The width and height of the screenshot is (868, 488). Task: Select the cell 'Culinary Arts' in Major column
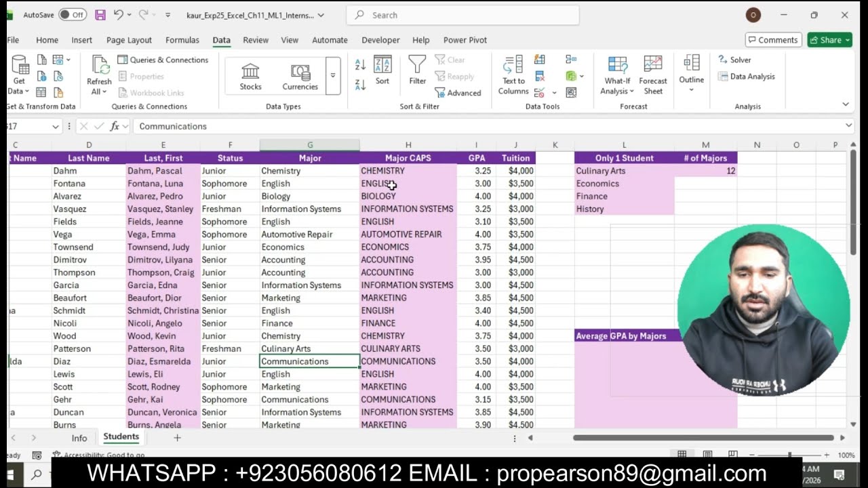[309, 348]
